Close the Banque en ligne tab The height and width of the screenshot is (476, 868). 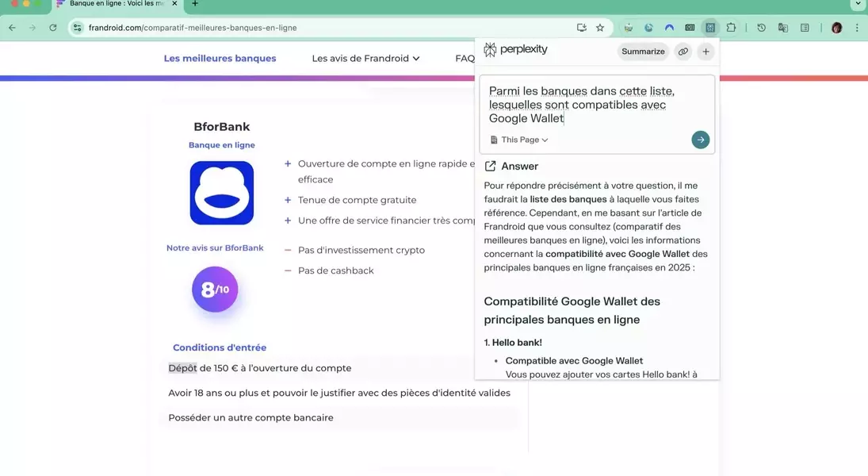coord(174,4)
